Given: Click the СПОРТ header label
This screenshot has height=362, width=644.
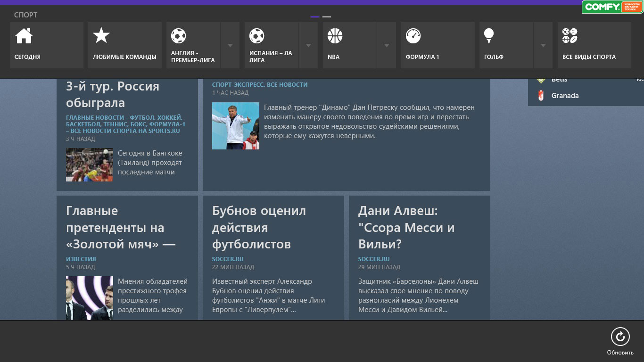Looking at the screenshot, I should [x=25, y=15].
